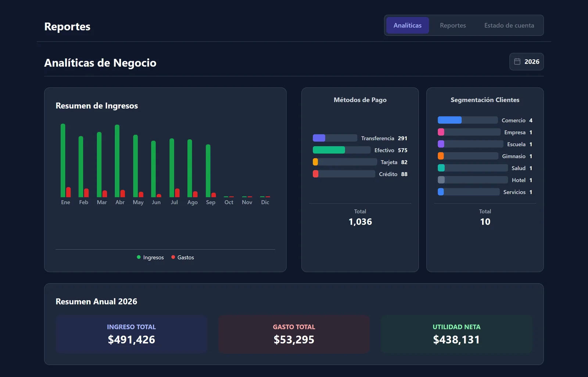Image resolution: width=588 pixels, height=377 pixels.
Task: Click the red Jul expenses bar
Action: point(178,193)
